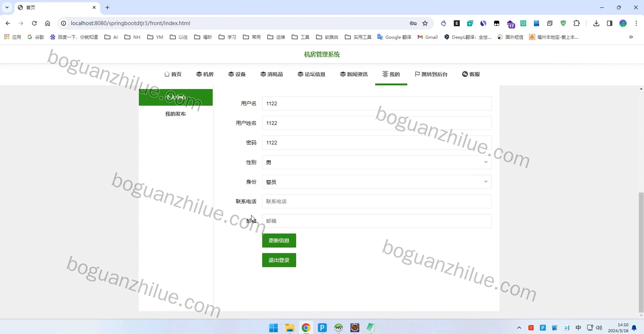Open the saved password key icon
The image size is (644, 334).
(x=413, y=23)
